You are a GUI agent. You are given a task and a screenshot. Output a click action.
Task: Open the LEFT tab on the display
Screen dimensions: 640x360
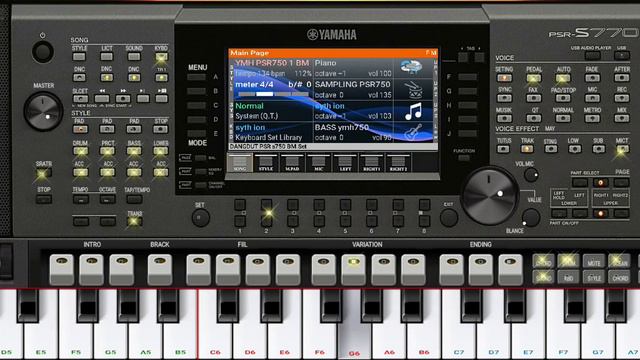point(345,163)
